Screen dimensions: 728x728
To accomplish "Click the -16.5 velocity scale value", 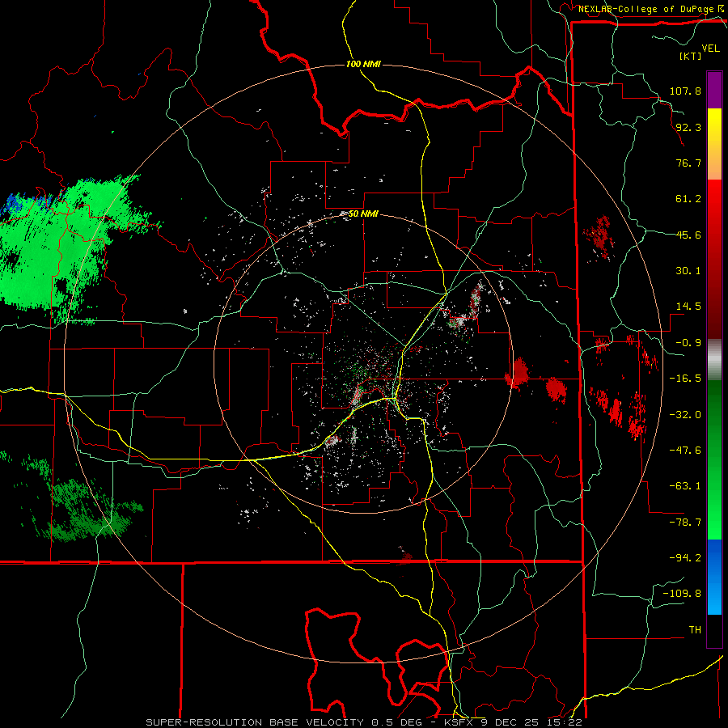I will [685, 379].
